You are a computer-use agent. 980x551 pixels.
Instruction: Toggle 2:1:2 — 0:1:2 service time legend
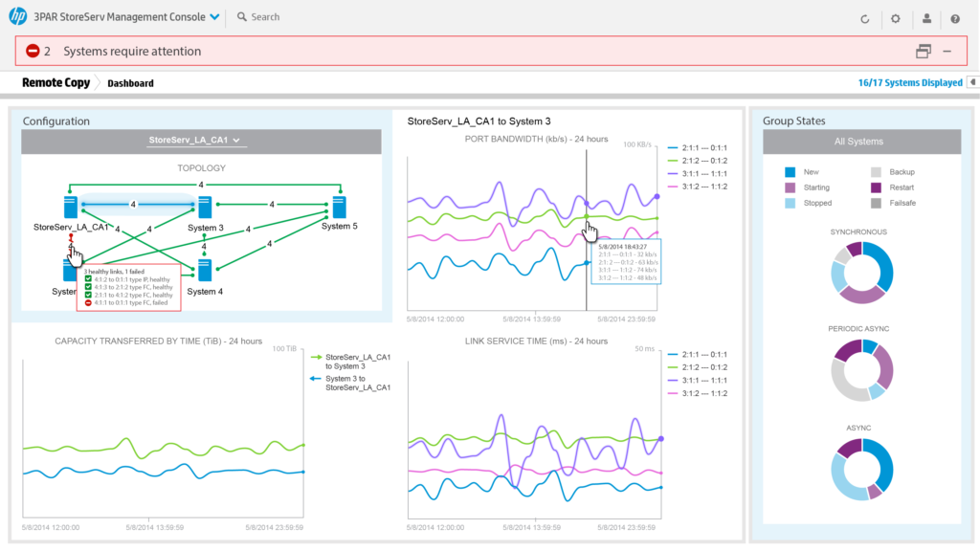pos(698,367)
